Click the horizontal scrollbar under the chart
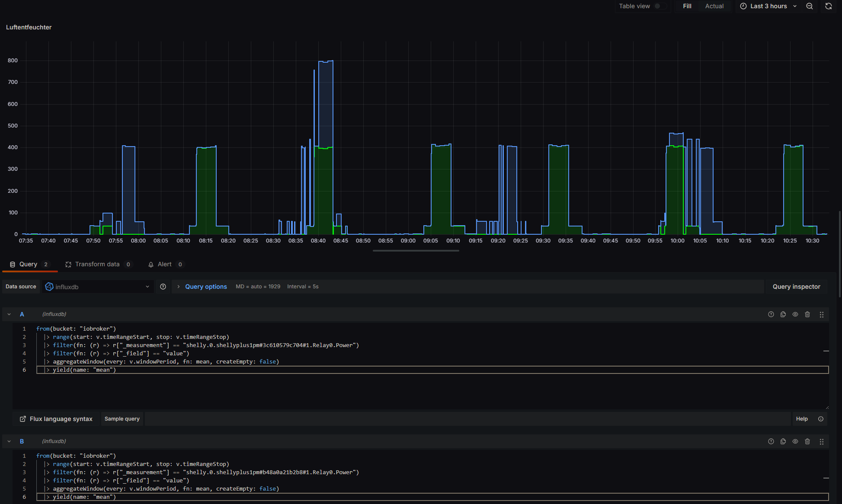The width and height of the screenshot is (842, 504). coord(416,251)
